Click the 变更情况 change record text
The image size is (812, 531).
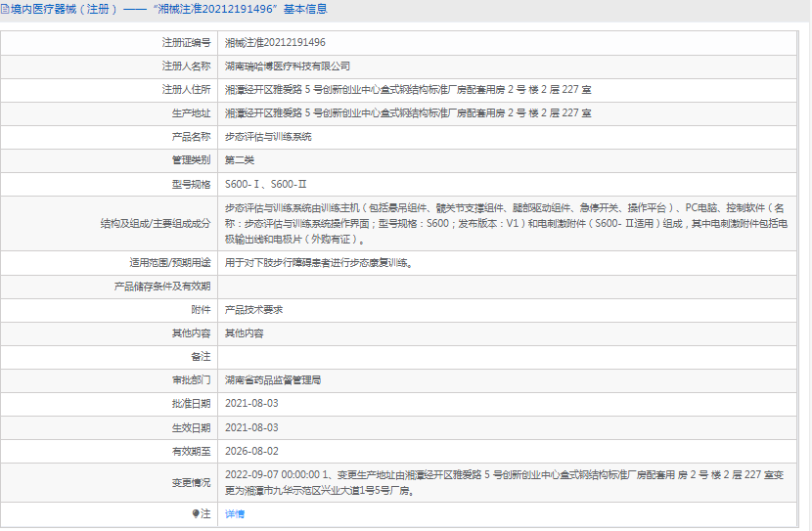tap(505, 482)
